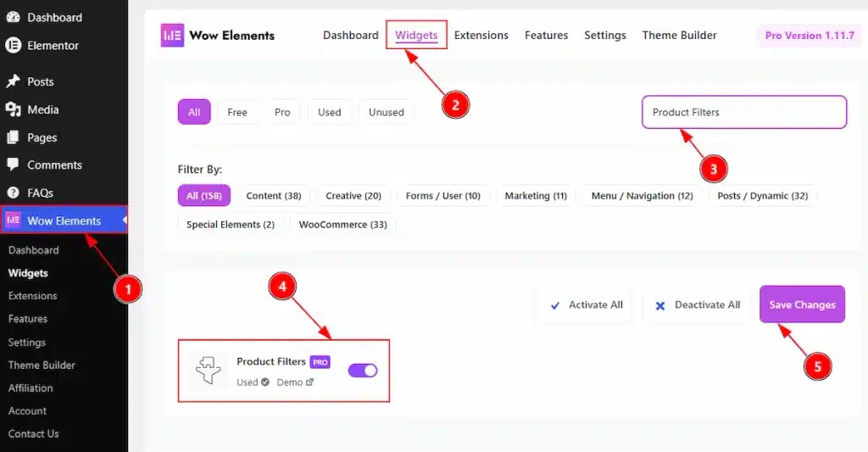868x452 pixels.
Task: Click the Pages icon in sidebar
Action: pos(13,137)
